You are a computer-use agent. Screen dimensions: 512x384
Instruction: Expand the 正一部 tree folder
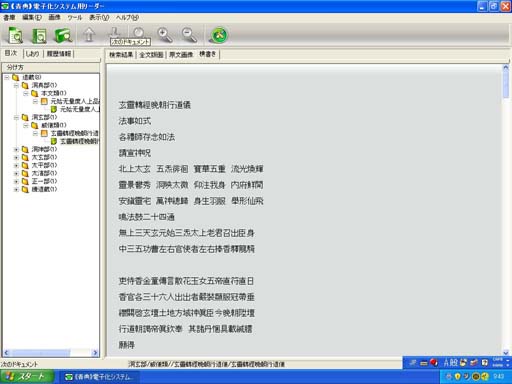[x=16, y=181]
